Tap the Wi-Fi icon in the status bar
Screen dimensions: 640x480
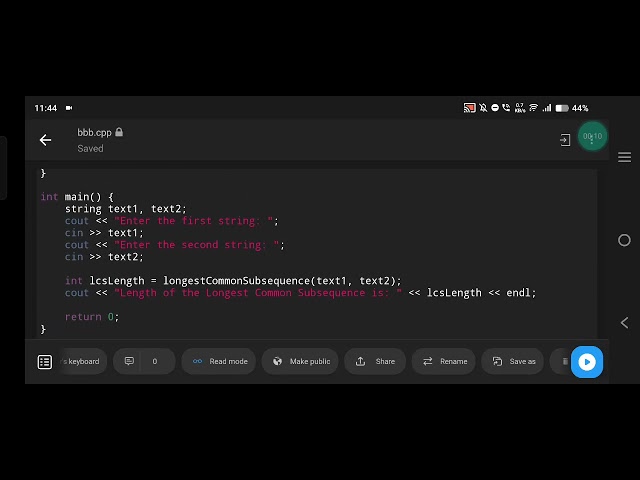coord(533,108)
